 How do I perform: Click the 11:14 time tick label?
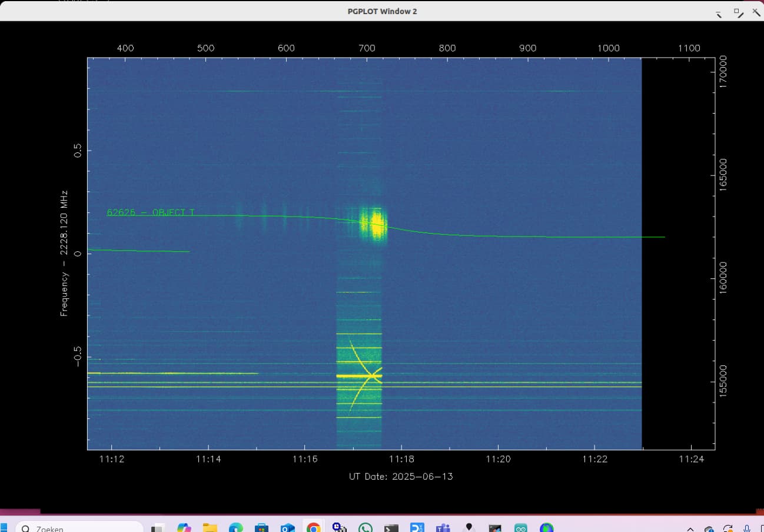[208, 459]
